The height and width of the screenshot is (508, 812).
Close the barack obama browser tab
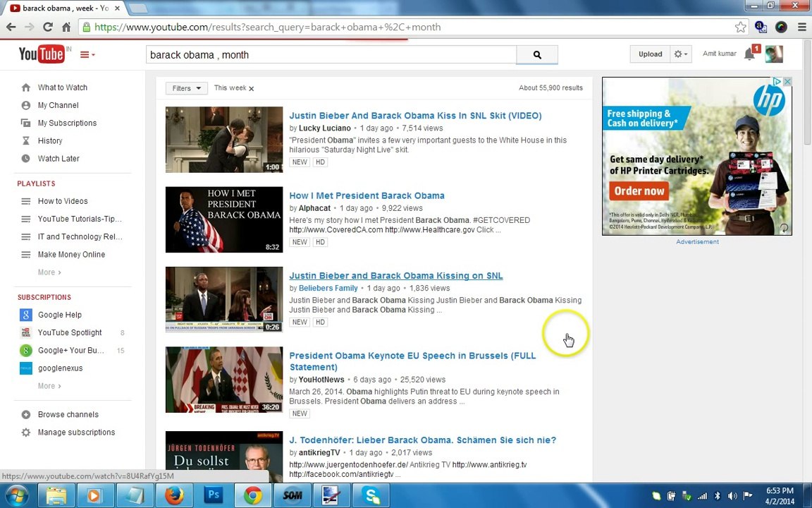(118, 8)
